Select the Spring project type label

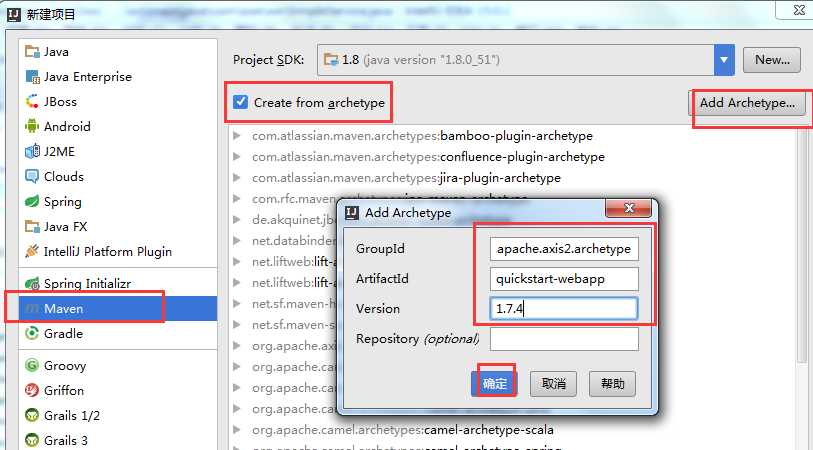[x=63, y=202]
